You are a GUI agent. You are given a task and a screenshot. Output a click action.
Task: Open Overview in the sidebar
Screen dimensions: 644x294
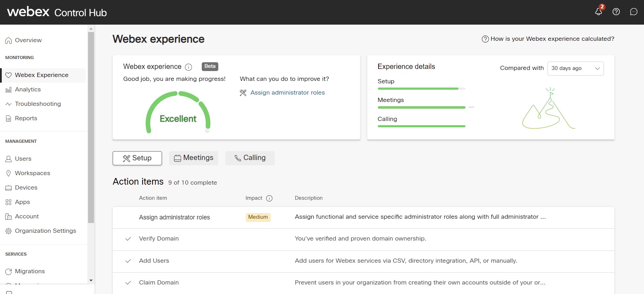28,40
